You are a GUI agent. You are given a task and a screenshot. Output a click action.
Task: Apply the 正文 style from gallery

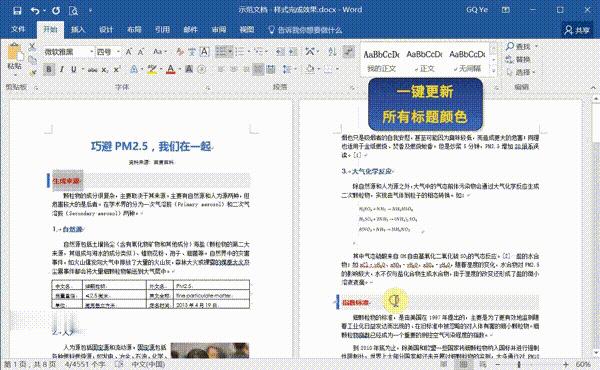(x=424, y=61)
